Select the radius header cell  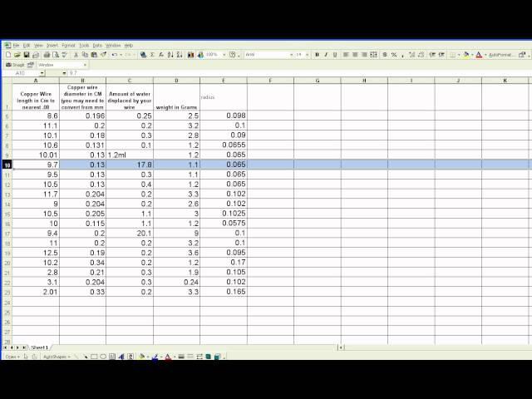[x=224, y=97]
